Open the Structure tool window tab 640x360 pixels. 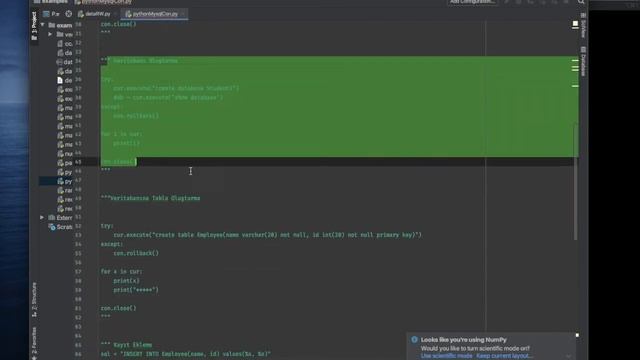click(x=34, y=299)
